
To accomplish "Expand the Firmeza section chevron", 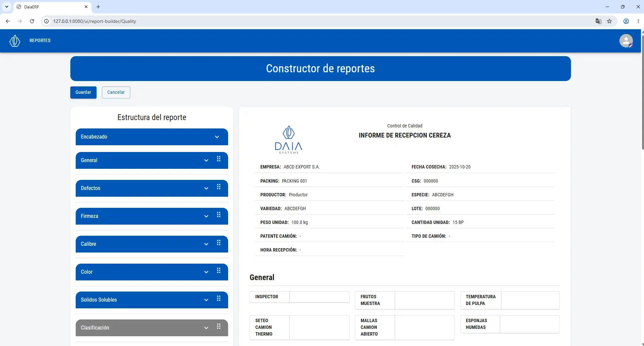I will click(x=206, y=216).
